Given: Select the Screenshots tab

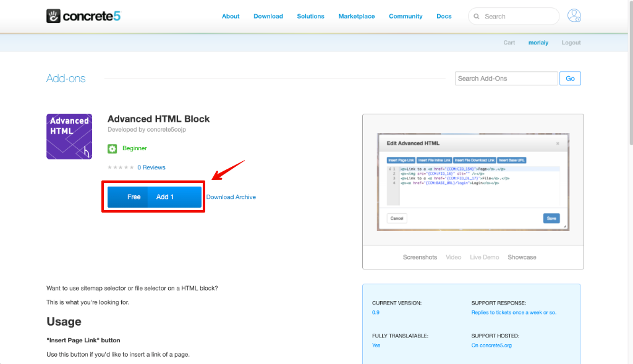Looking at the screenshot, I should pyautogui.click(x=420, y=257).
